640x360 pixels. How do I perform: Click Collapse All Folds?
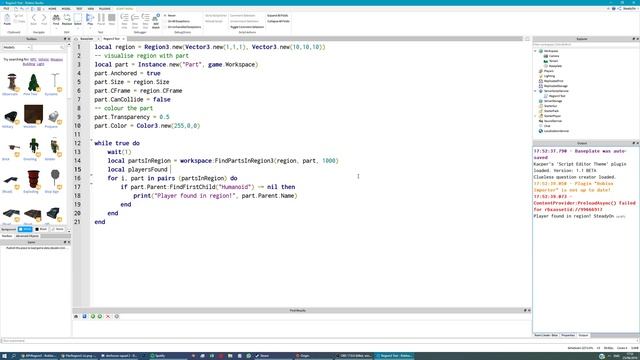(x=278, y=21)
